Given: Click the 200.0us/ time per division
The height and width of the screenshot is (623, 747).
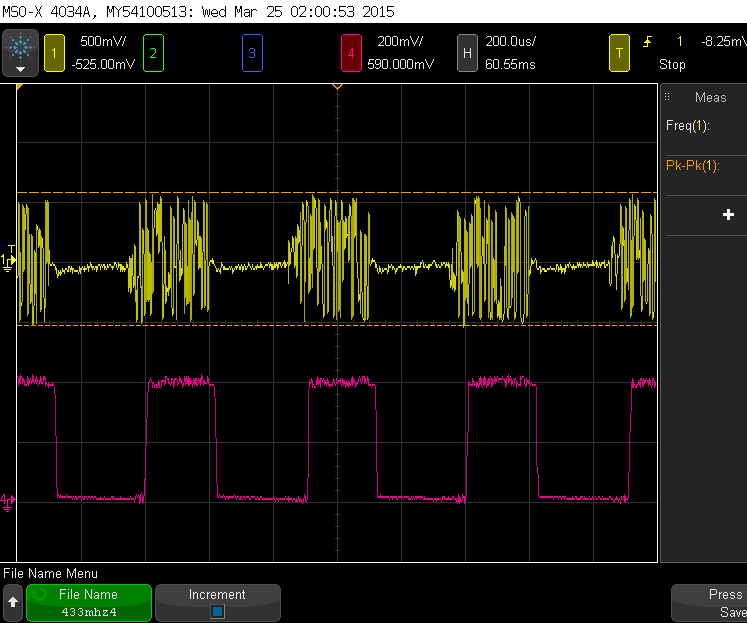Looking at the screenshot, I should (510, 41).
